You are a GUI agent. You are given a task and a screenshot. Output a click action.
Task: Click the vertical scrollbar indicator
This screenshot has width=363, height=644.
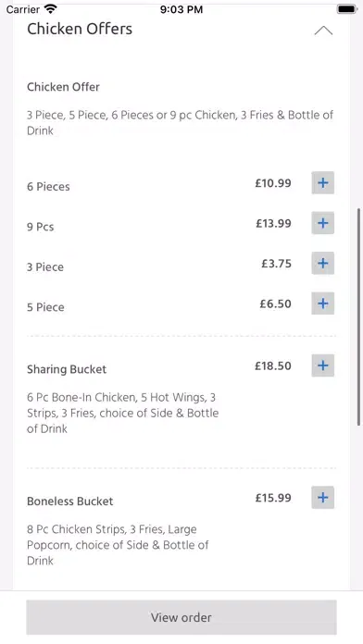359,317
